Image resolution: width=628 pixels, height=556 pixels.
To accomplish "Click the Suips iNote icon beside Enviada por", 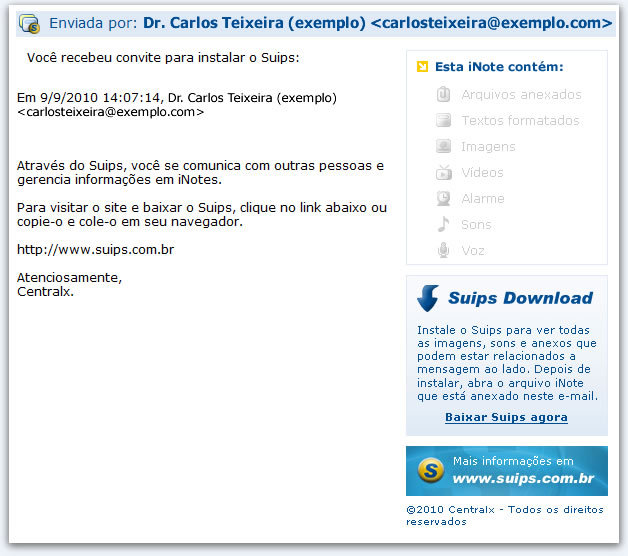I will pyautogui.click(x=29, y=24).
